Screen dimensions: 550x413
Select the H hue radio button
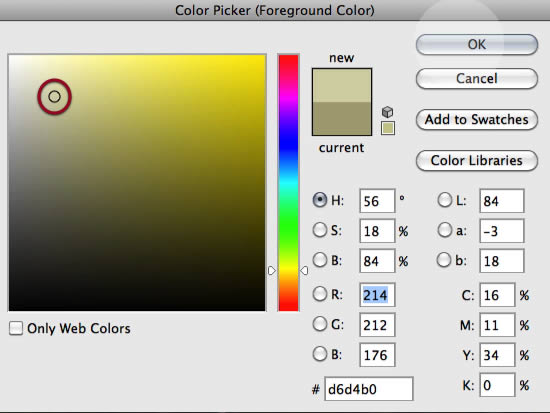click(320, 200)
